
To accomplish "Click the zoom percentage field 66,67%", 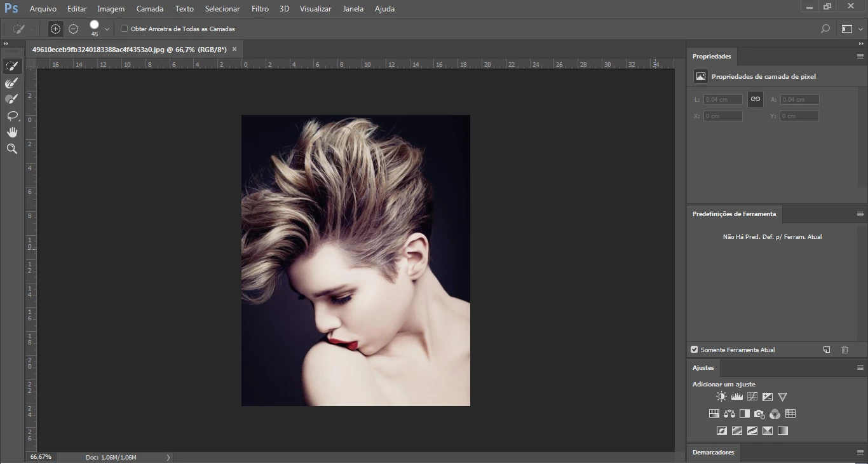I will pos(41,457).
